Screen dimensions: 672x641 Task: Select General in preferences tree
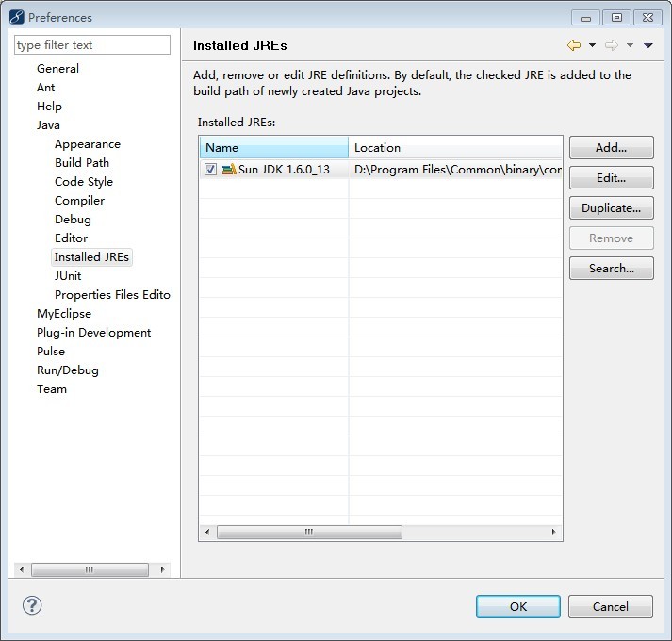click(x=57, y=69)
